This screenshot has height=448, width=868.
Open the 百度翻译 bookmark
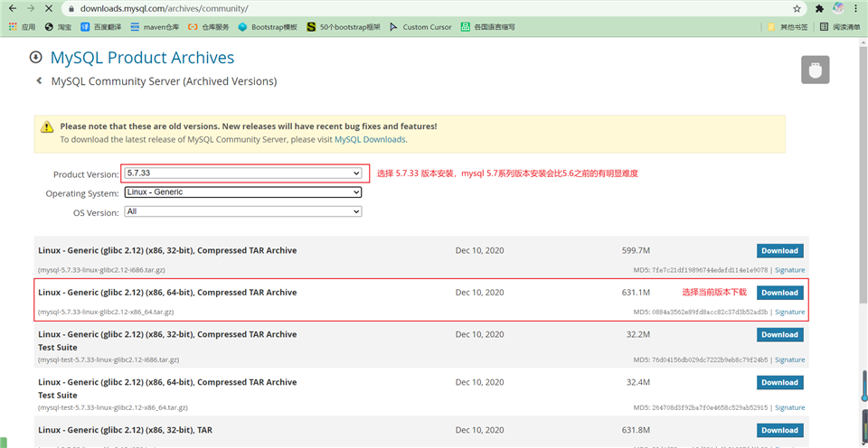tap(102, 26)
